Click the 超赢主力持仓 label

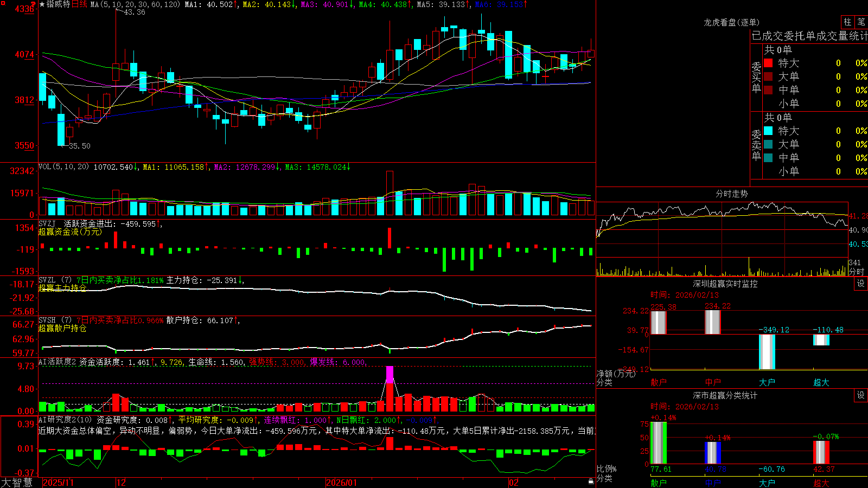pyautogui.click(x=62, y=288)
